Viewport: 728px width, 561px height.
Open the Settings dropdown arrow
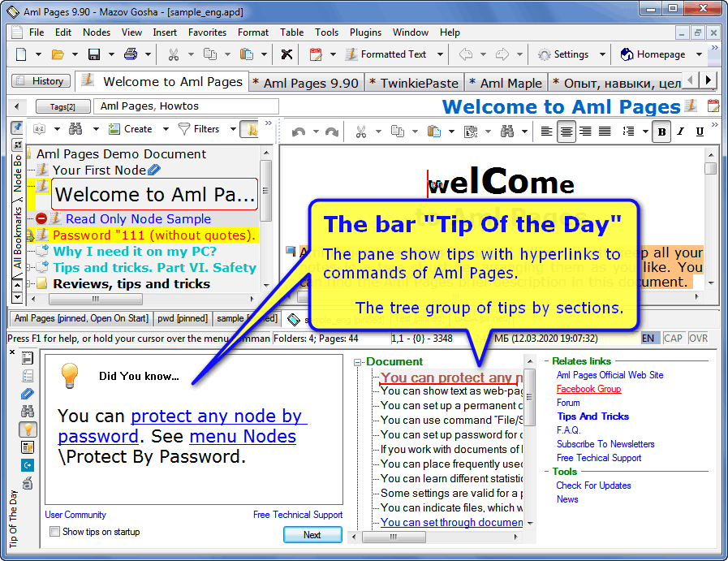(602, 54)
